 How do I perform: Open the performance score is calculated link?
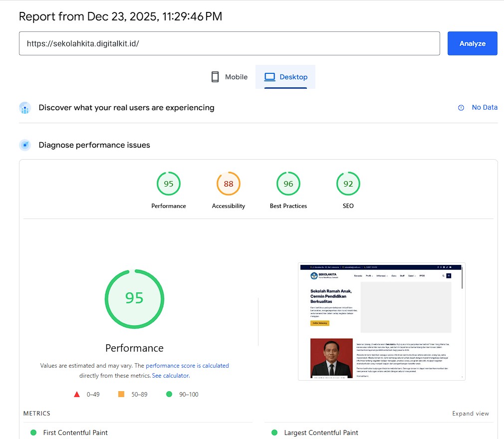(187, 366)
